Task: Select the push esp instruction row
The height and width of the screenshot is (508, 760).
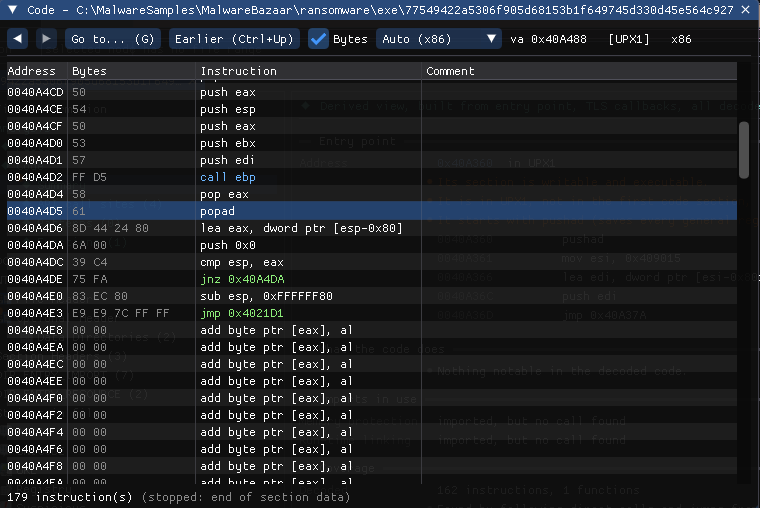Action: (x=372, y=109)
